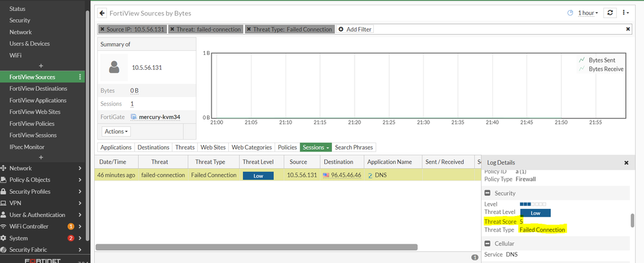
Task: Open FortiView Destinations in the sidebar
Action: coord(38,89)
